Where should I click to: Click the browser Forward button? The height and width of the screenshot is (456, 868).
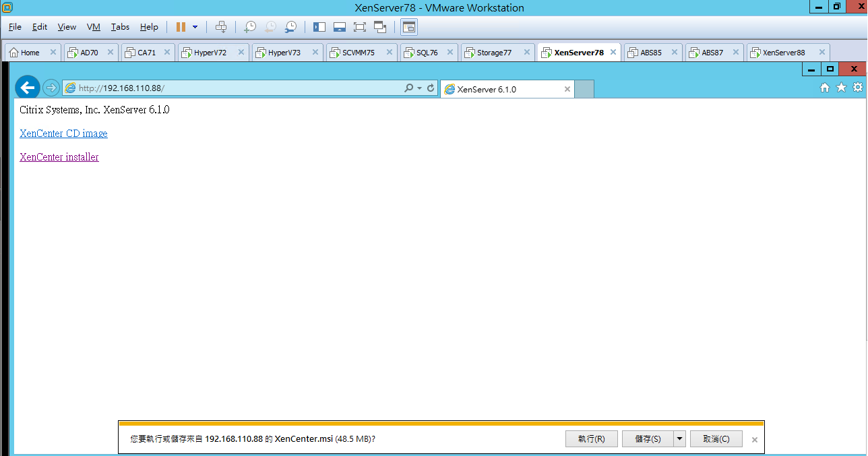click(51, 88)
